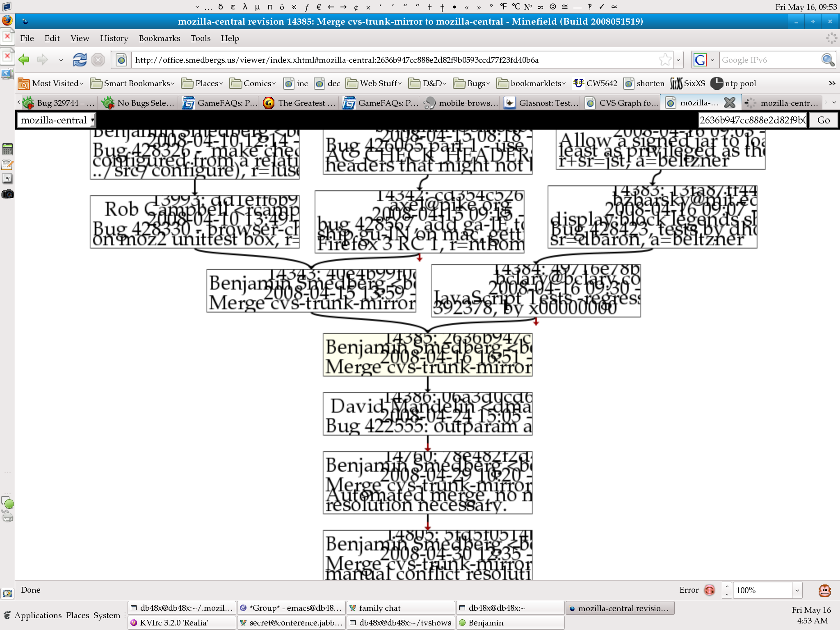Switch to the No Bugs Sele… tab
Viewport: 840px width, 630px height.
(x=139, y=103)
